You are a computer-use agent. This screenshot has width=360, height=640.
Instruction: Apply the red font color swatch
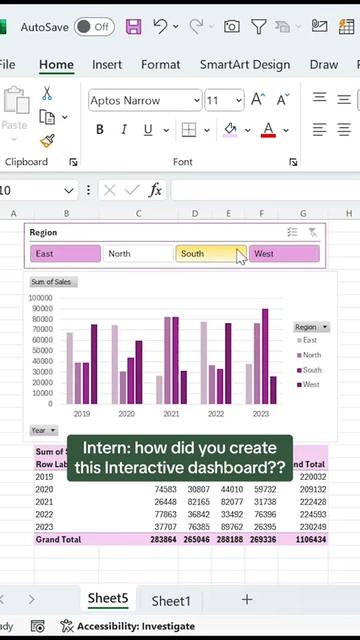[x=268, y=130]
